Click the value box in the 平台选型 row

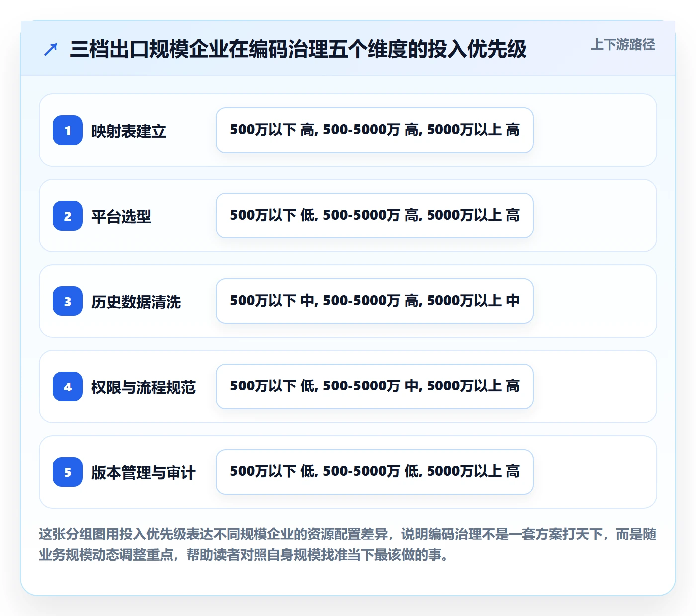click(375, 216)
